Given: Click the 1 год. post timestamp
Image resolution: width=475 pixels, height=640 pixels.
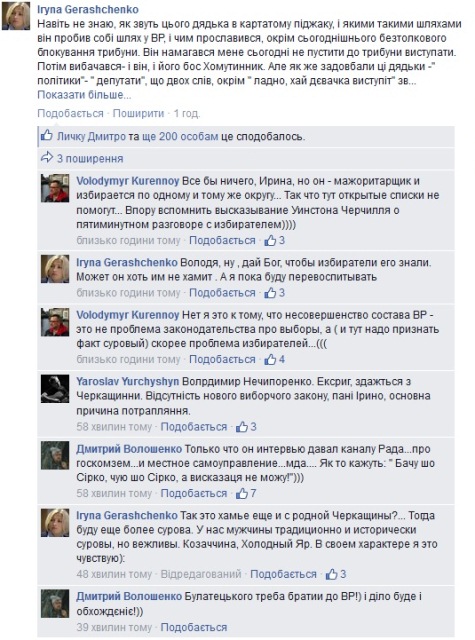Looking at the screenshot, I should (187, 113).
